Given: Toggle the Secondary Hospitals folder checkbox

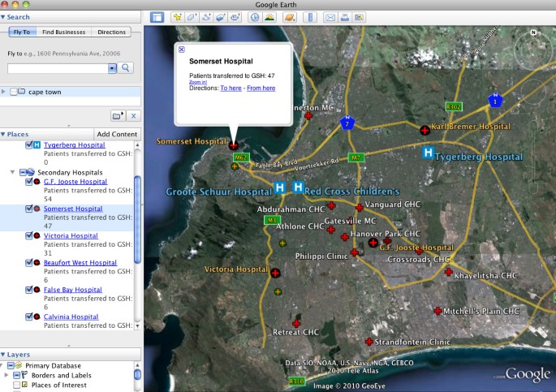Looking at the screenshot, I should tap(23, 172).
